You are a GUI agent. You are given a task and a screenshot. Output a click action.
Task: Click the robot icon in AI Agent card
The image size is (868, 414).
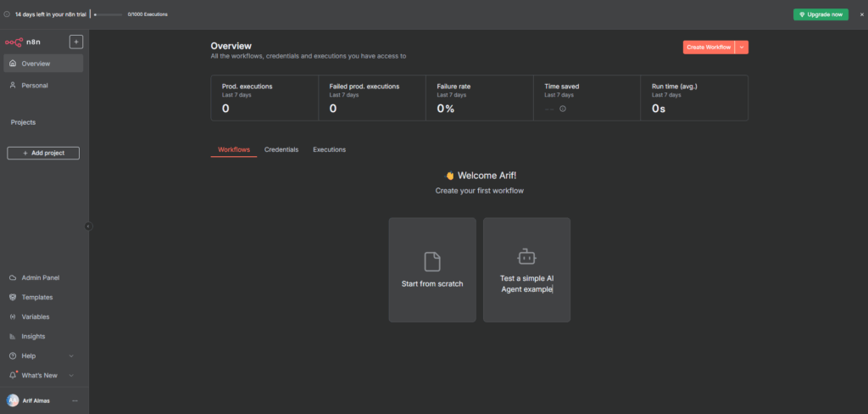526,256
